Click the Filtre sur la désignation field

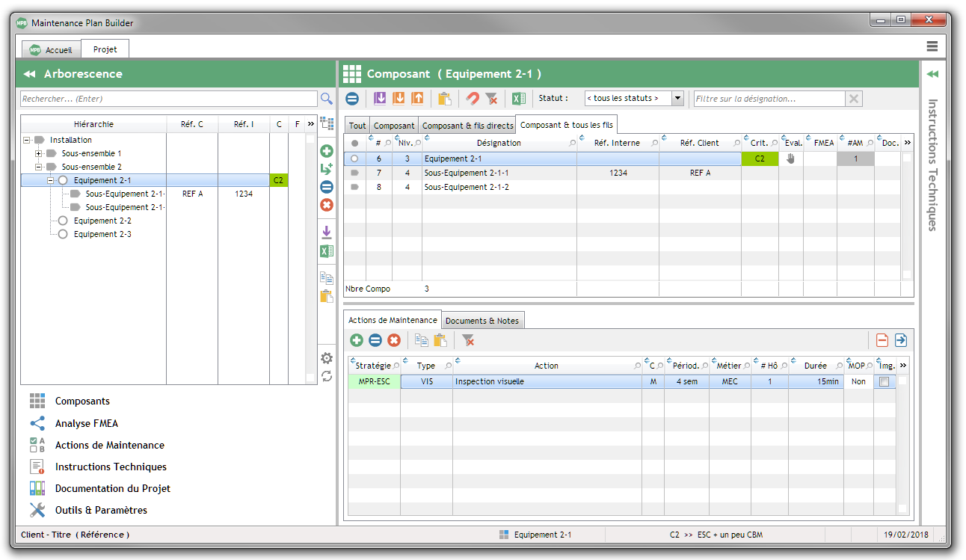(769, 99)
